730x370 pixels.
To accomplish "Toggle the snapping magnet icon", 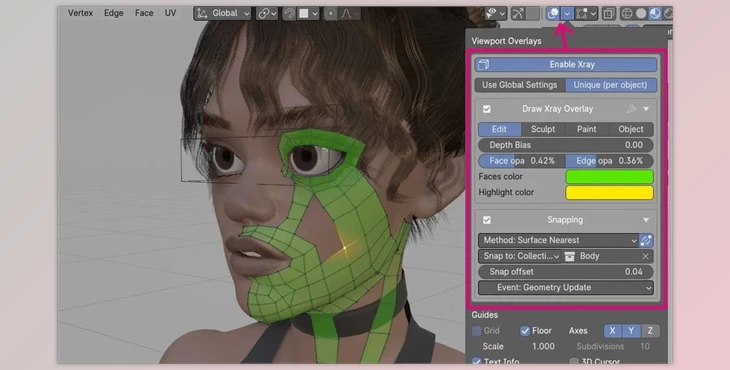I will coord(289,13).
